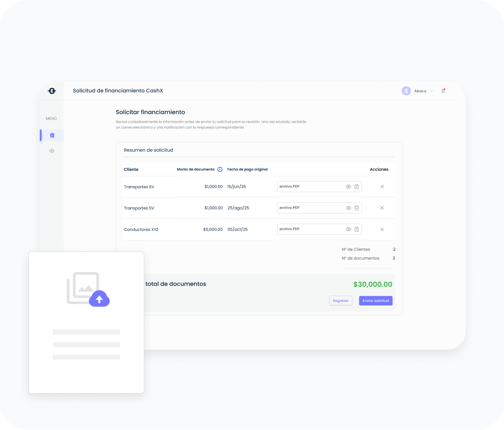Remove the 25/ago/25 Transportes SV row

pyautogui.click(x=382, y=208)
